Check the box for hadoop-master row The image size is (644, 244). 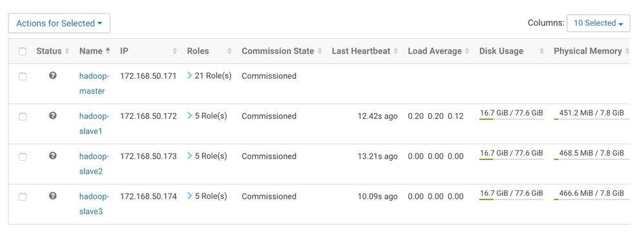click(x=23, y=76)
